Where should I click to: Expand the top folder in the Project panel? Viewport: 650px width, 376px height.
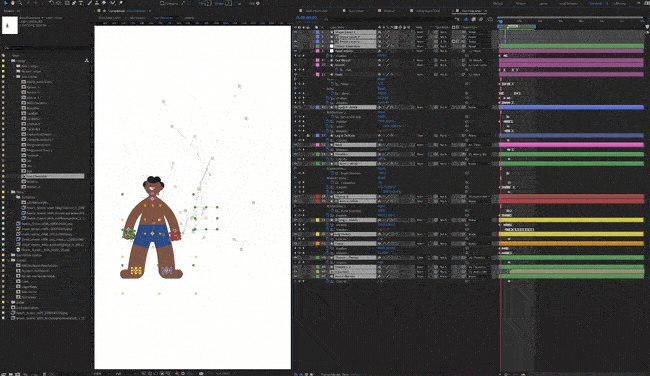(9, 61)
